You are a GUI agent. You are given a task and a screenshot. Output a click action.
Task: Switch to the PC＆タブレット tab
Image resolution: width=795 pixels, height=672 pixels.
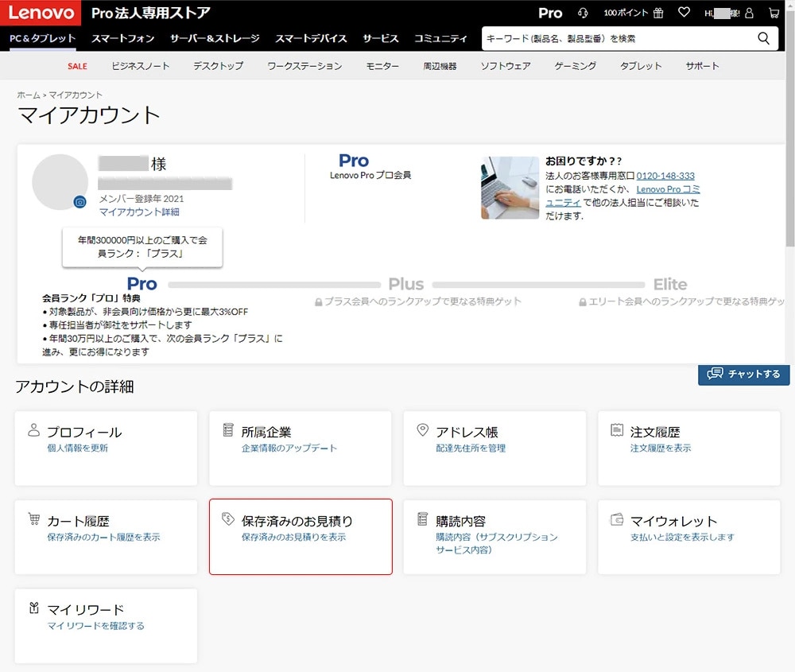[x=41, y=38]
